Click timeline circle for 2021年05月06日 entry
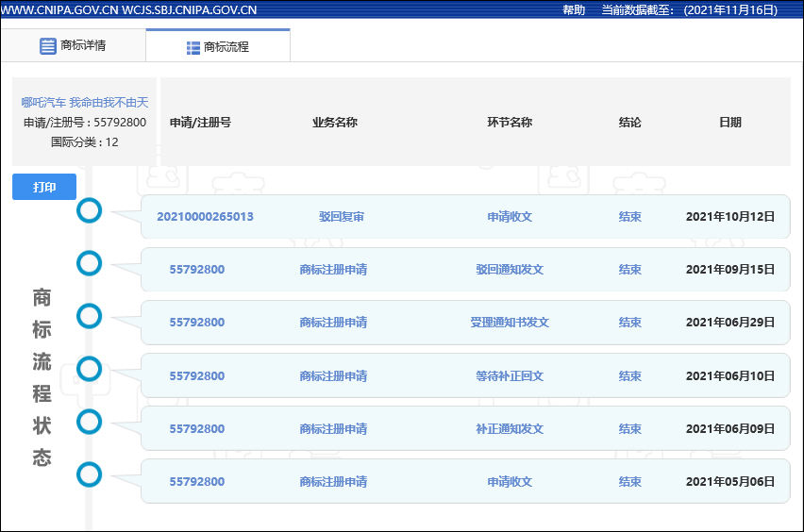 [x=89, y=474]
